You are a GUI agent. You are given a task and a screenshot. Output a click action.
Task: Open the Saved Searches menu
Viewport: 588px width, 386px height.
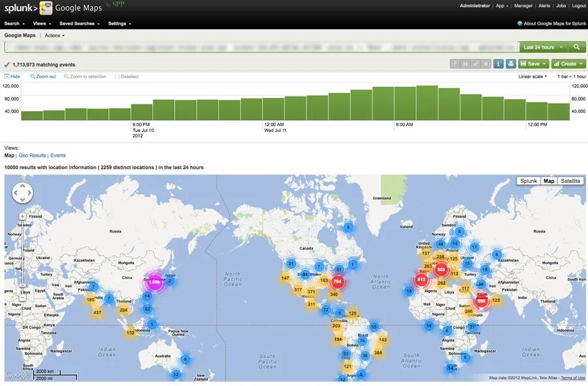coord(80,24)
